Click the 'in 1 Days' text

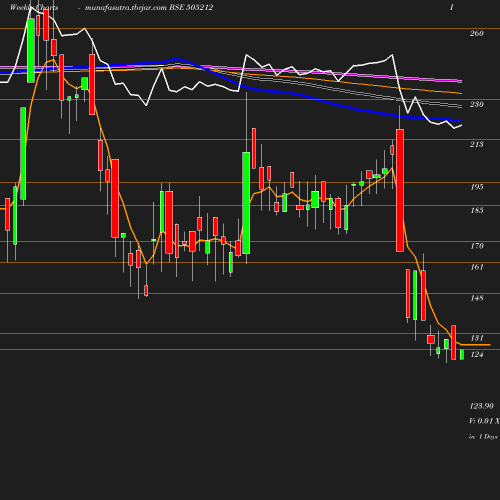pos(483,437)
